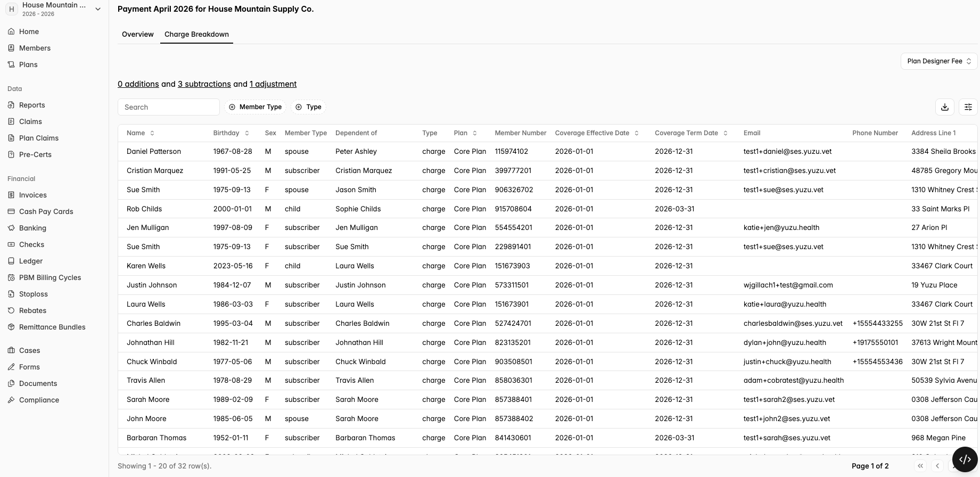The width and height of the screenshot is (980, 477).
Task: Click the 3 subtractions link
Action: pyautogui.click(x=204, y=84)
